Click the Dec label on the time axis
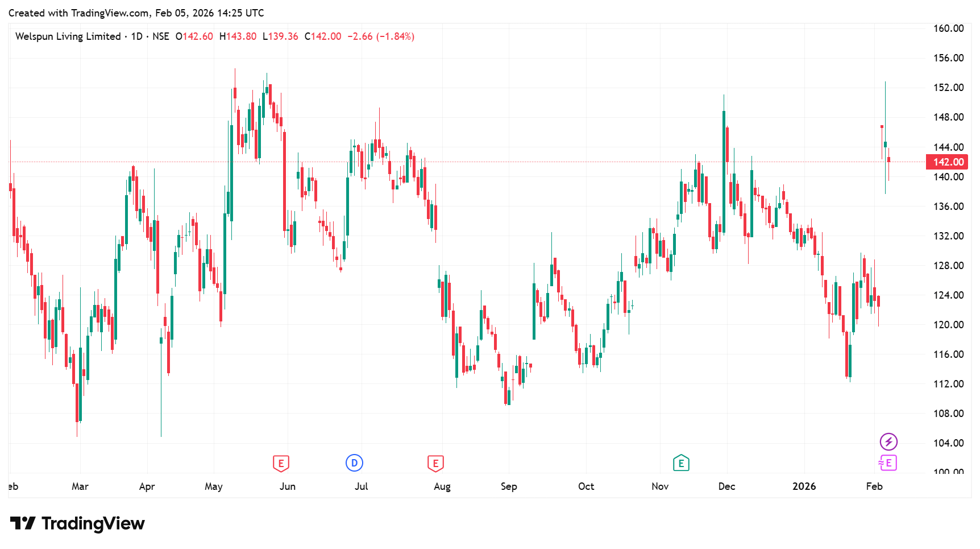Screen dimensions: 980x549 pyautogui.click(x=726, y=486)
